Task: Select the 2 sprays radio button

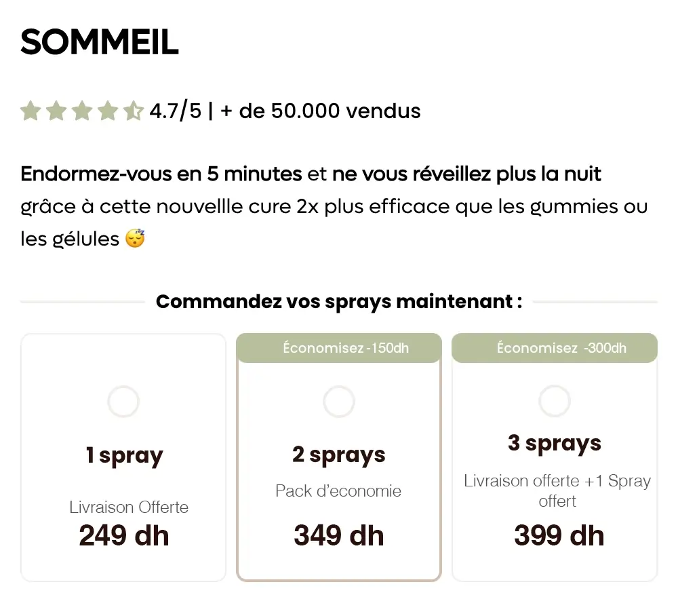Action: [x=339, y=402]
